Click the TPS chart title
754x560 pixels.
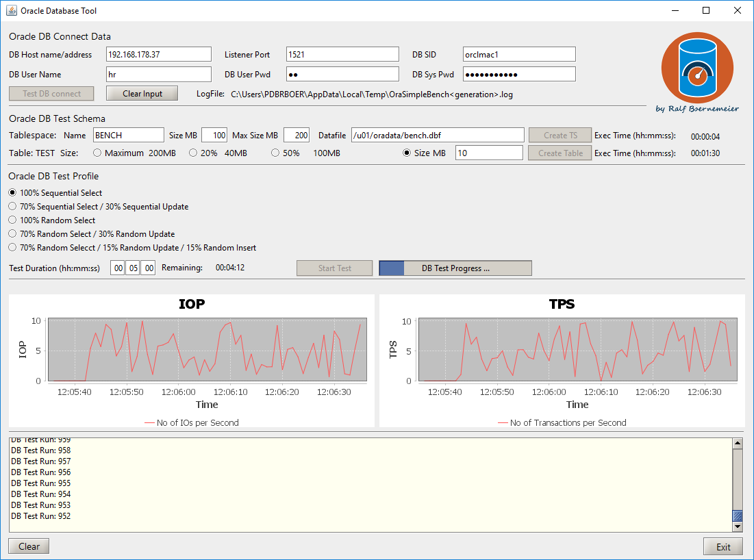click(x=562, y=304)
